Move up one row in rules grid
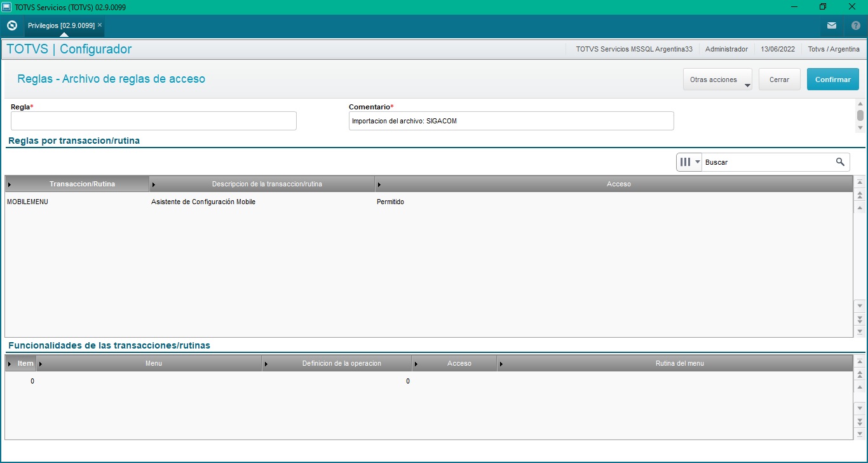868x463 pixels. (860, 207)
